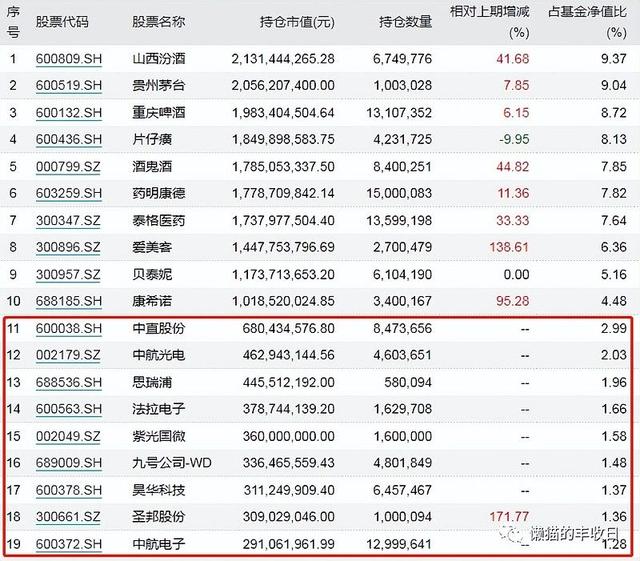Click the 股票代码 column header

(x=62, y=22)
